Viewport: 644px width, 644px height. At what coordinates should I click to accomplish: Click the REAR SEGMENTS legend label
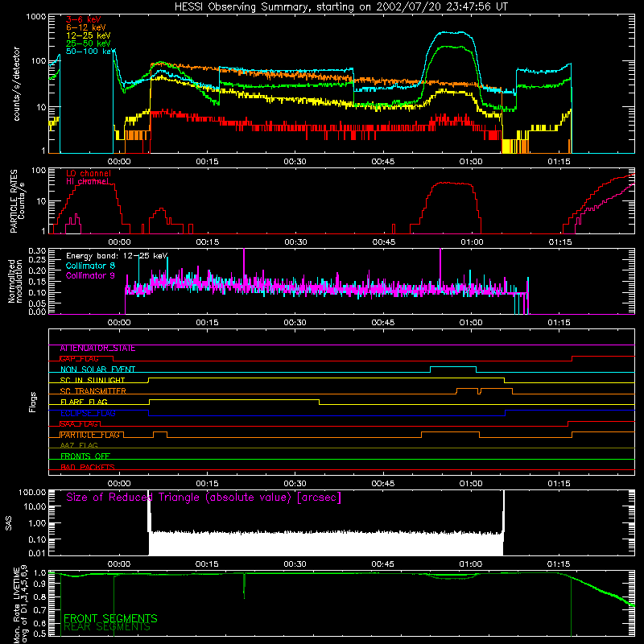pyautogui.click(x=107, y=627)
